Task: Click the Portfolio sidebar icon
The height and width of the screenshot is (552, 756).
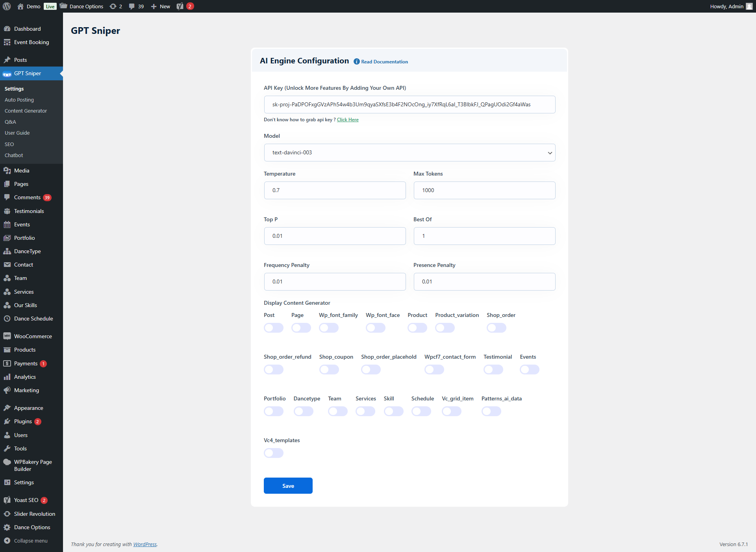Action: (x=7, y=238)
